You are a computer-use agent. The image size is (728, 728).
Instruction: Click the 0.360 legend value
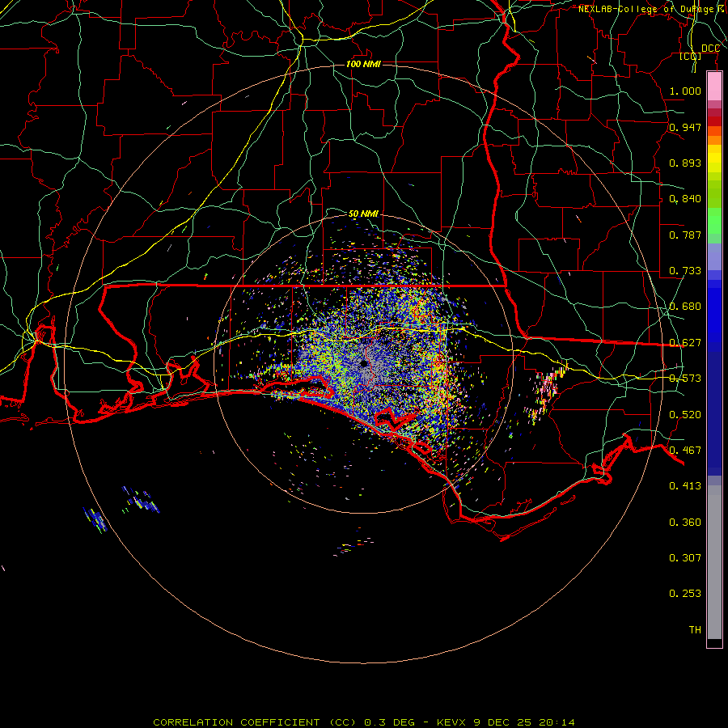pos(685,523)
